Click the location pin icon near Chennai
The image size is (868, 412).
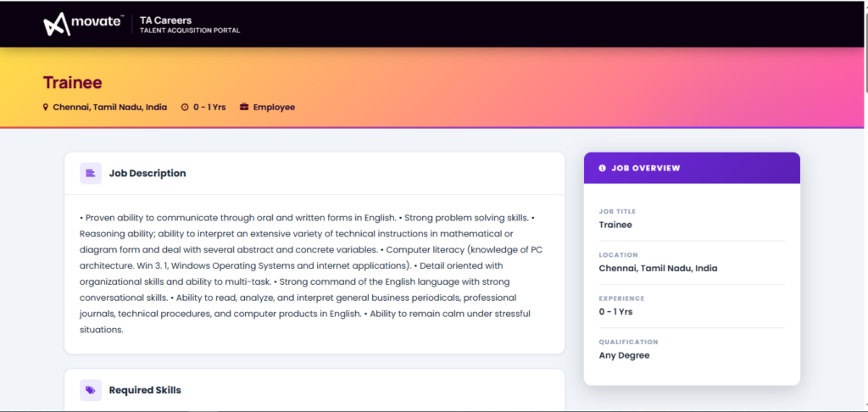46,107
